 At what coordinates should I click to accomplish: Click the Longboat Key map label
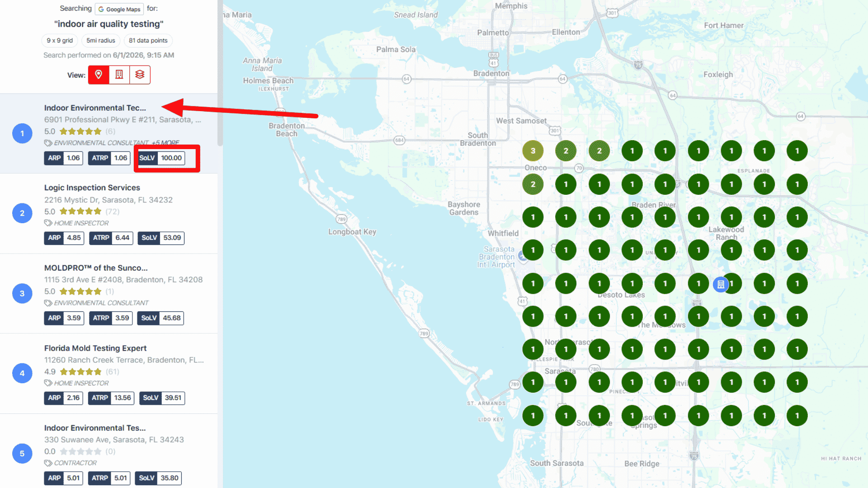coord(352,232)
